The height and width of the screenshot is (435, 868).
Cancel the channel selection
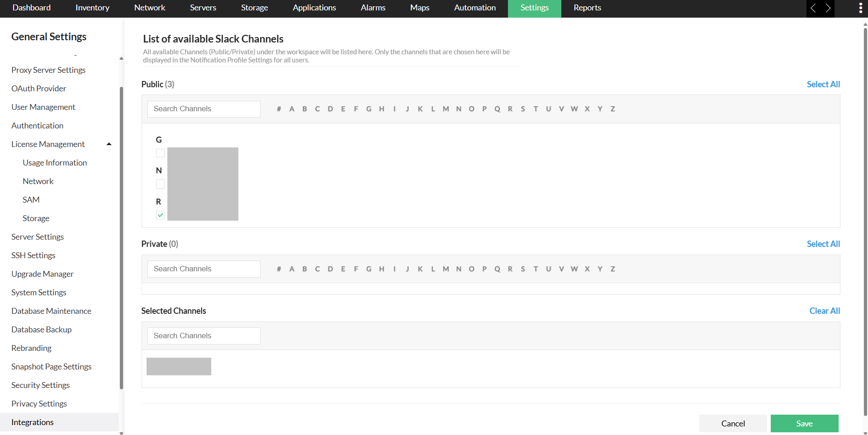tap(733, 424)
